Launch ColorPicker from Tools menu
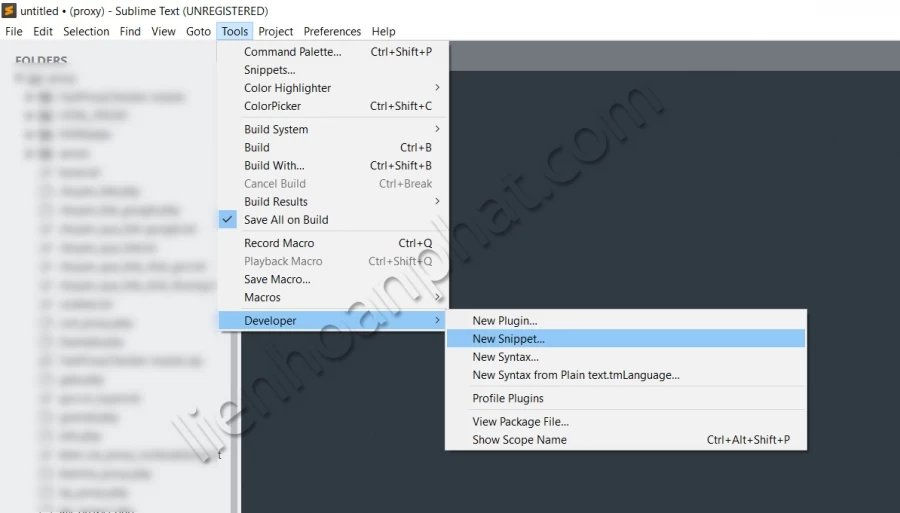The height and width of the screenshot is (513, 900). pyautogui.click(x=333, y=106)
